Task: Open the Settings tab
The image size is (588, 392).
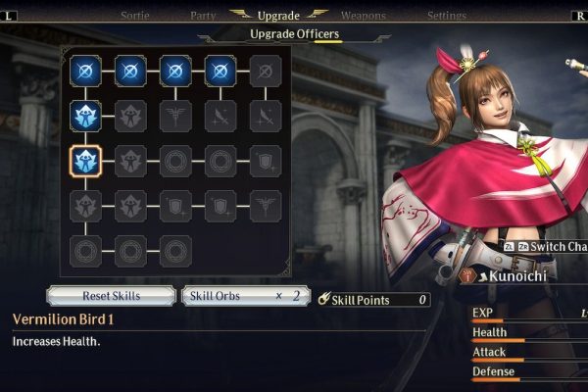Action: 447,16
